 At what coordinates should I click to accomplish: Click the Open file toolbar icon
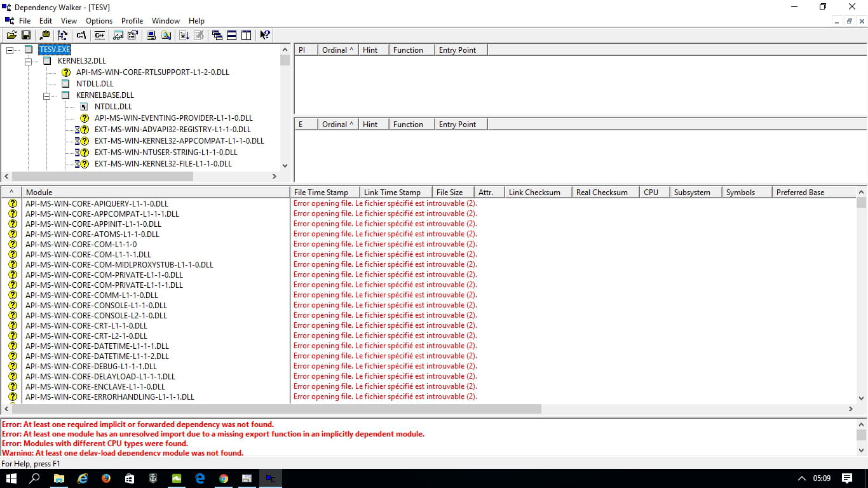pyautogui.click(x=11, y=36)
